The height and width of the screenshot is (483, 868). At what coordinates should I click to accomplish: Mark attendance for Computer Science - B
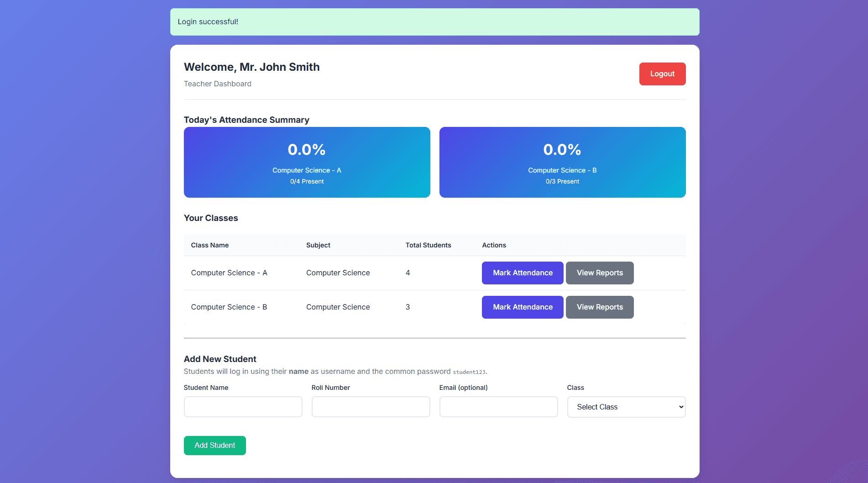[x=522, y=307]
